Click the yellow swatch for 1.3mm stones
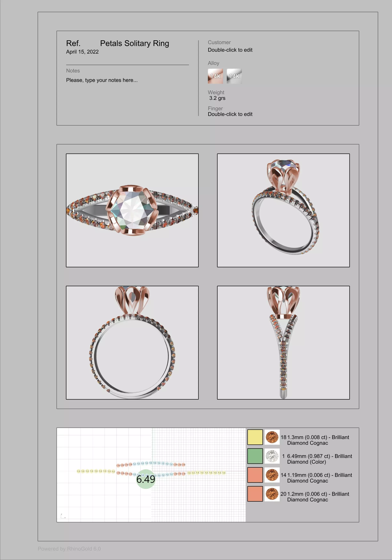This screenshot has height=560, width=392. (x=255, y=437)
